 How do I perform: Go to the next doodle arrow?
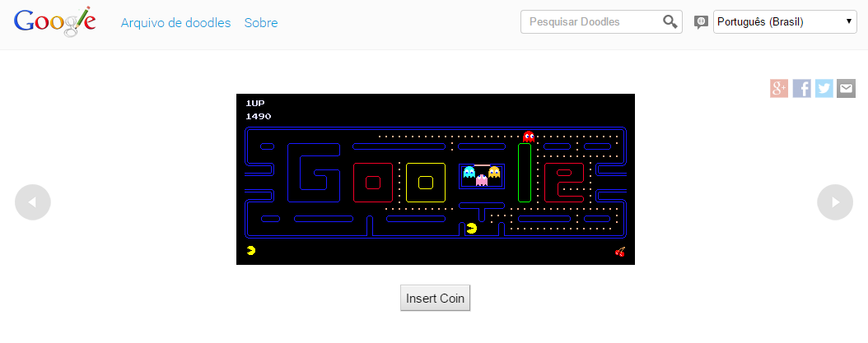click(835, 202)
